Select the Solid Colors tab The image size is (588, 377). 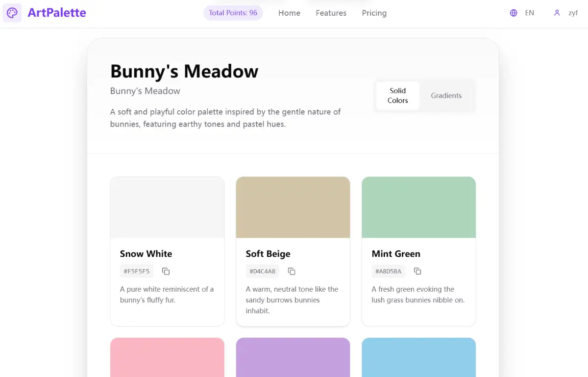pos(398,96)
